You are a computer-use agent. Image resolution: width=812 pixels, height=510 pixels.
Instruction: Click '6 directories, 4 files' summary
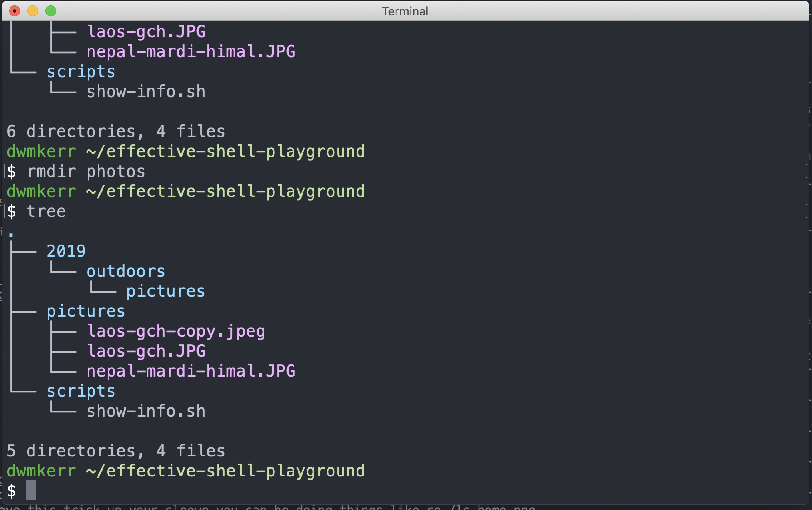point(116,132)
